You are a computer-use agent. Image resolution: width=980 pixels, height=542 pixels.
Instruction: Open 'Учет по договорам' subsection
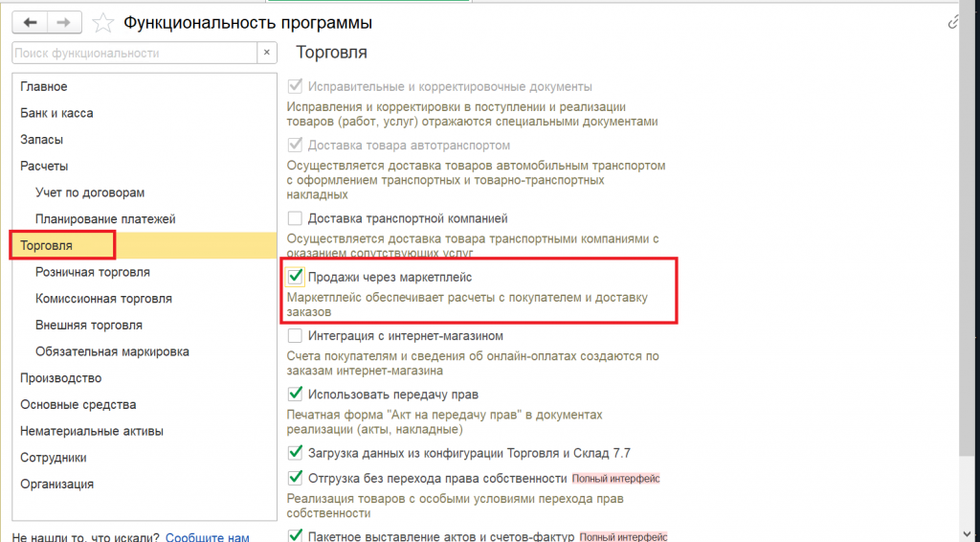pos(145,192)
